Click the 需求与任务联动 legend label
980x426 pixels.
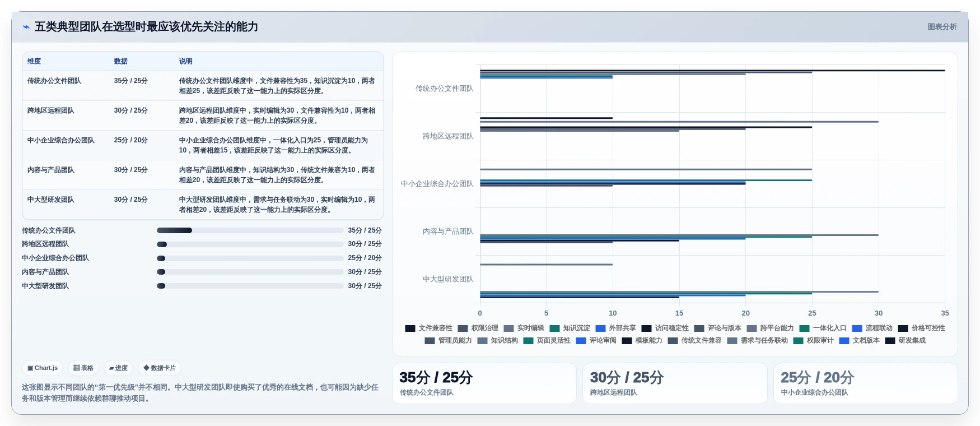point(764,341)
